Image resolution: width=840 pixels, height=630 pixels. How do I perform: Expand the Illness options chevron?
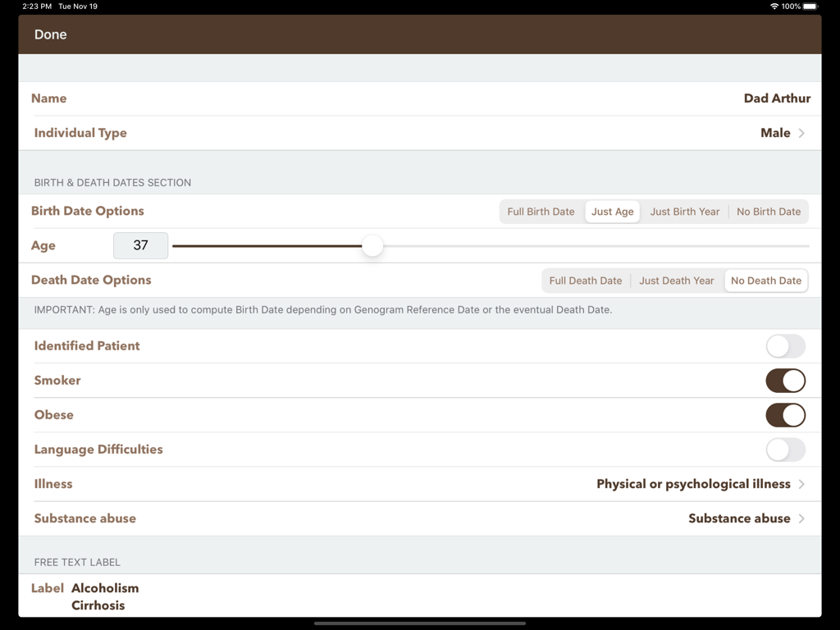click(x=801, y=484)
